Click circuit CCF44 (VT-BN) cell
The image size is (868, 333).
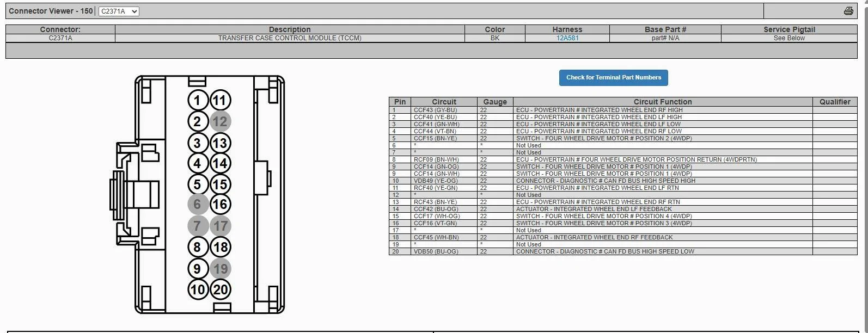pos(444,131)
